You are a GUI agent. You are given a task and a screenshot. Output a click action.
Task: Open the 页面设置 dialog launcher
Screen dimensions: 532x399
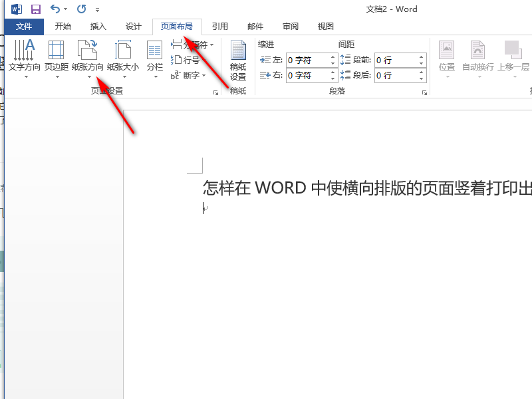click(x=215, y=92)
